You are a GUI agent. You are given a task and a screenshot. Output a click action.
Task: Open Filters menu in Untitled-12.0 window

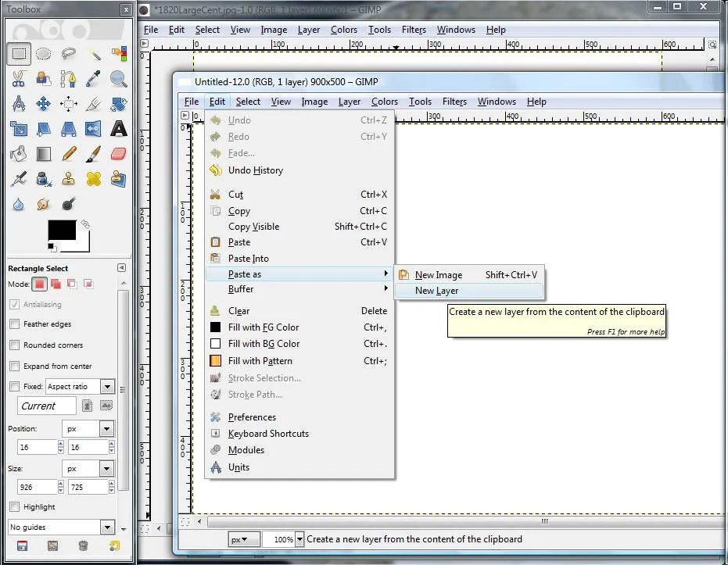(x=454, y=102)
